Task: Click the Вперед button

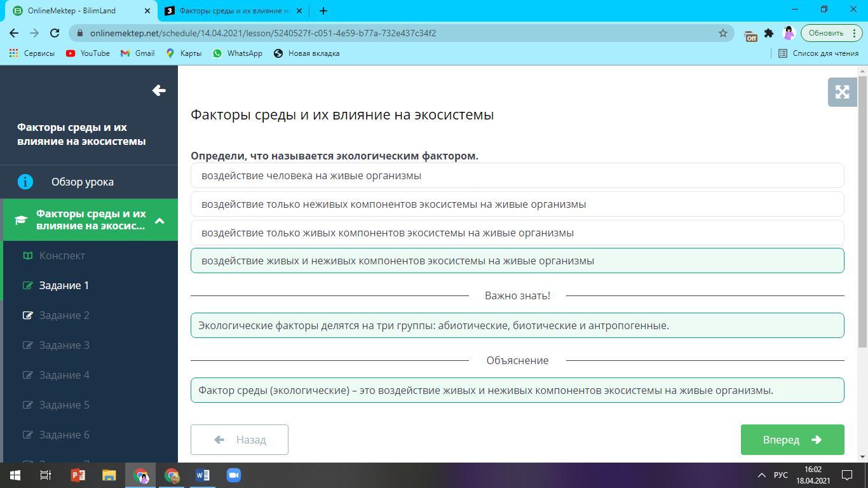Action: 792,440
